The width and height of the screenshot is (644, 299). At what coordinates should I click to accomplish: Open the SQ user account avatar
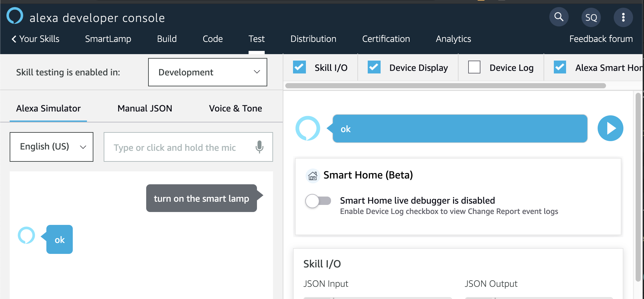[591, 17]
